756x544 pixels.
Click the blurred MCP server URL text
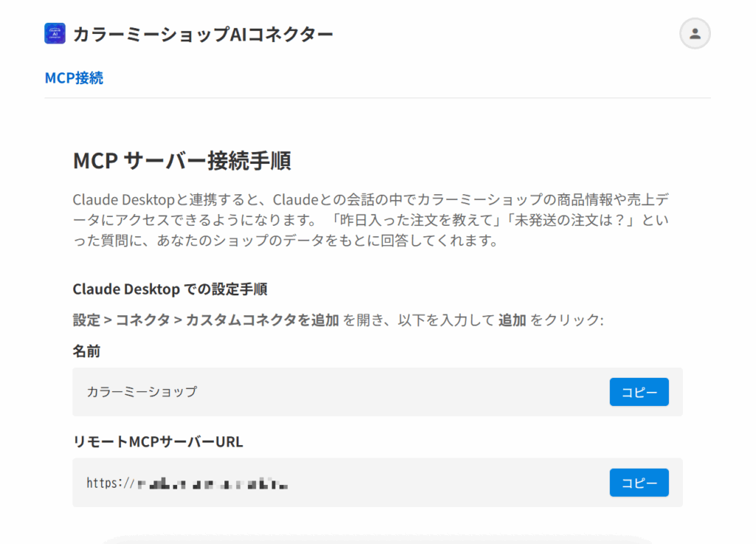pos(213,483)
